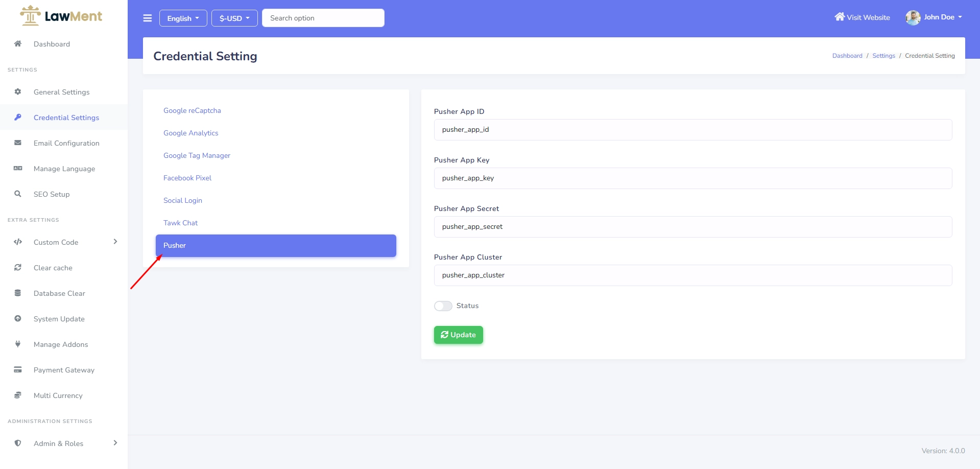Click the Credential Settings key icon
The height and width of the screenshot is (469, 980).
pos(18,118)
